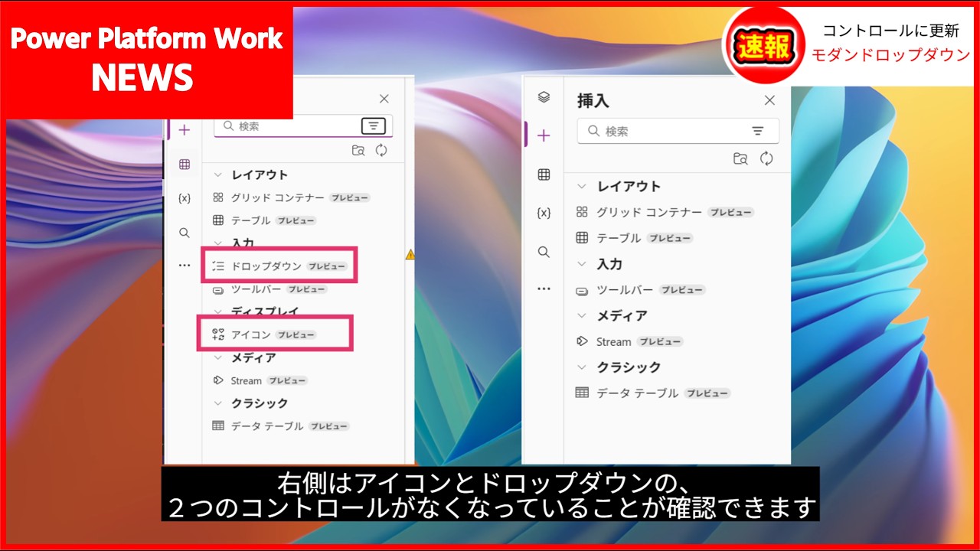The width and height of the screenshot is (980, 551).
Task: Click the Insert plus icon in the left panel sidebar
Action: pyautogui.click(x=184, y=130)
